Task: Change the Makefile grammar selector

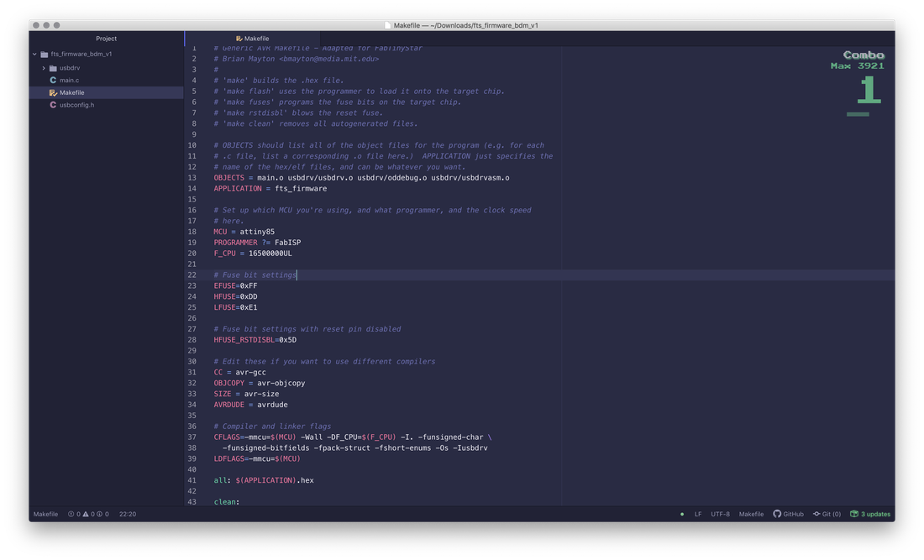Action: (751, 514)
